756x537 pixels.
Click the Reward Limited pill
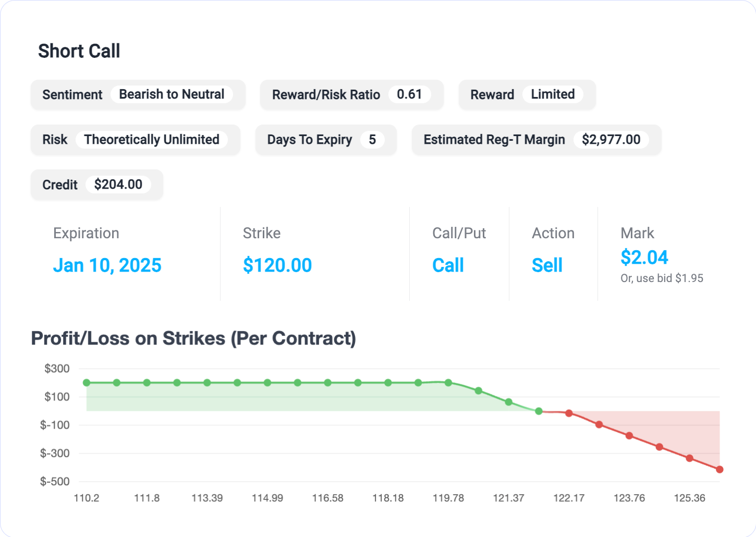553,94
